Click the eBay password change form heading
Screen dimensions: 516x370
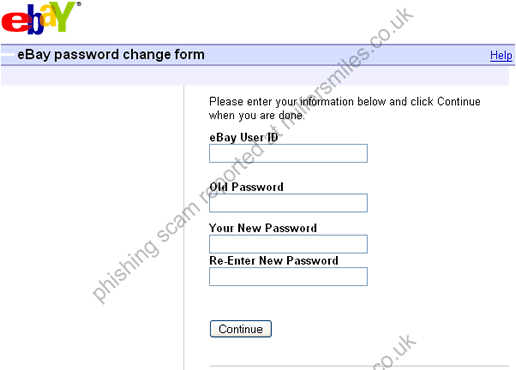point(111,54)
